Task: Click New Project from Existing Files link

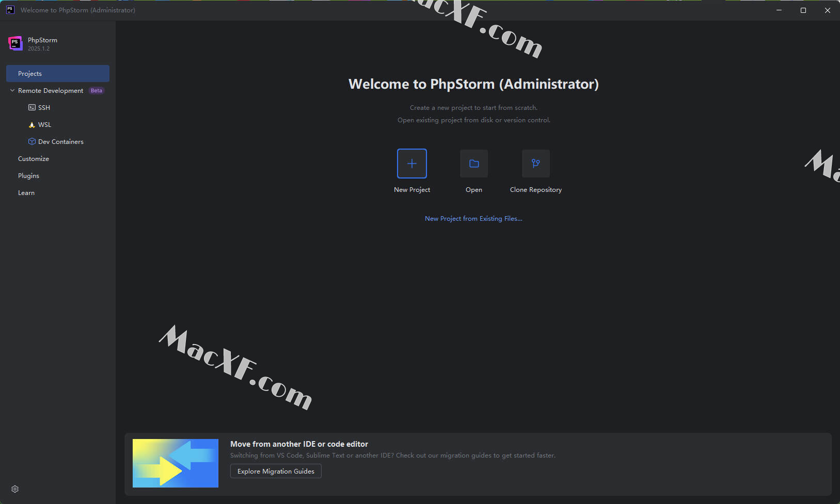Action: [x=473, y=218]
